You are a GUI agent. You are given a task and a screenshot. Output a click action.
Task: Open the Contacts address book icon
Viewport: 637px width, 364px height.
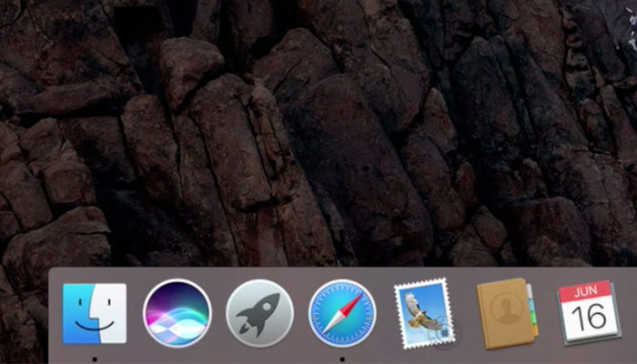click(x=508, y=313)
